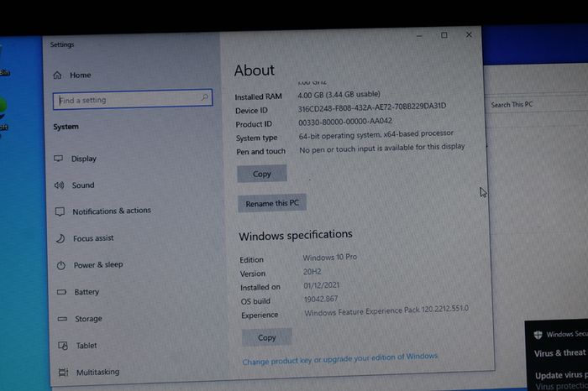Click the Windows specifications heading
588x391 pixels.
click(296, 235)
